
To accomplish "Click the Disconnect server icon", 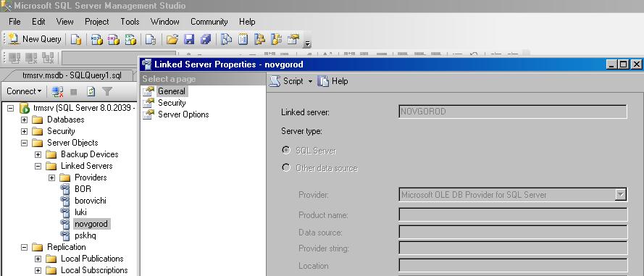I will pos(57,91).
